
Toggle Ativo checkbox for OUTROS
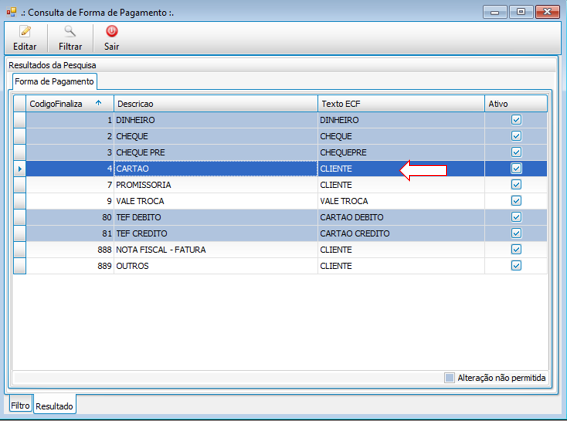(516, 265)
